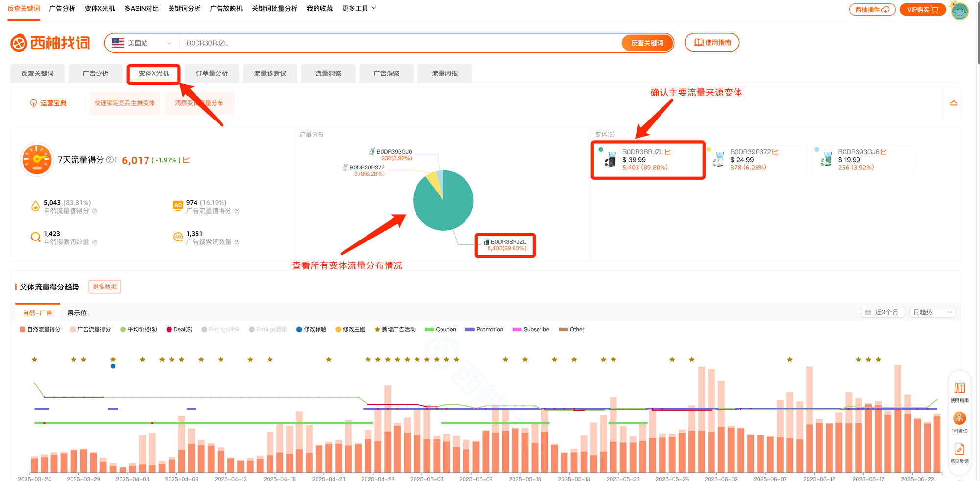The height and width of the screenshot is (481, 980).
Task: Open the user avatar at top right
Action: 959,10
